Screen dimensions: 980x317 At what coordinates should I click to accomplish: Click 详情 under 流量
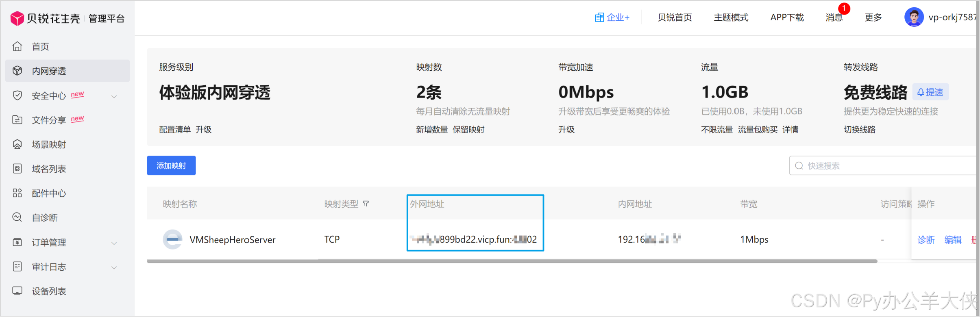790,130
